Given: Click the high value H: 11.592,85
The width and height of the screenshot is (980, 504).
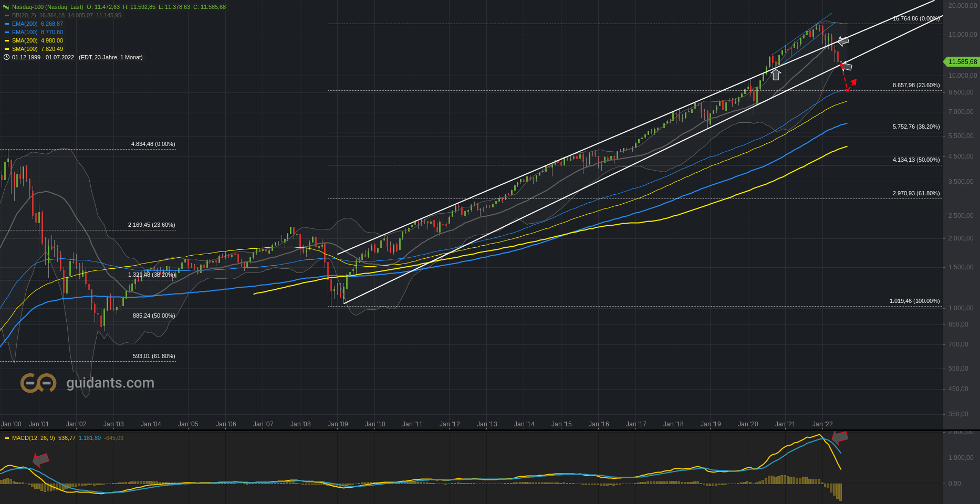Looking at the screenshot, I should 139,7.
